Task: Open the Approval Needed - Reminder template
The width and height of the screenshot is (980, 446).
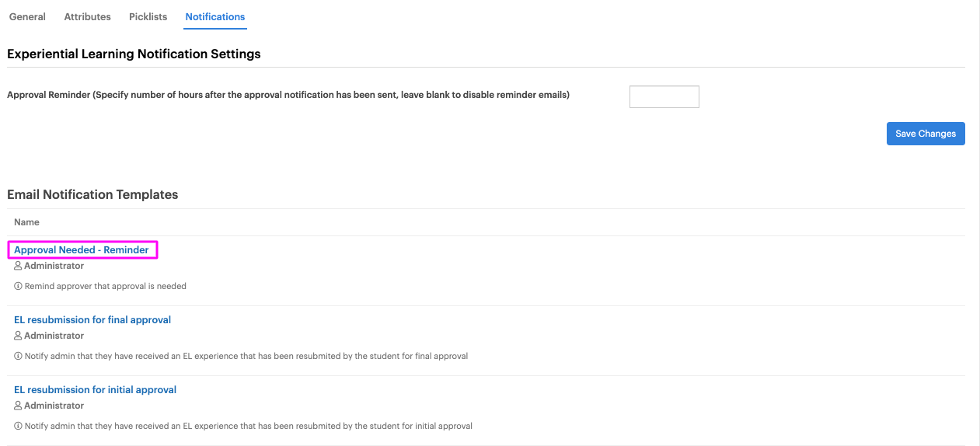Action: coord(82,250)
